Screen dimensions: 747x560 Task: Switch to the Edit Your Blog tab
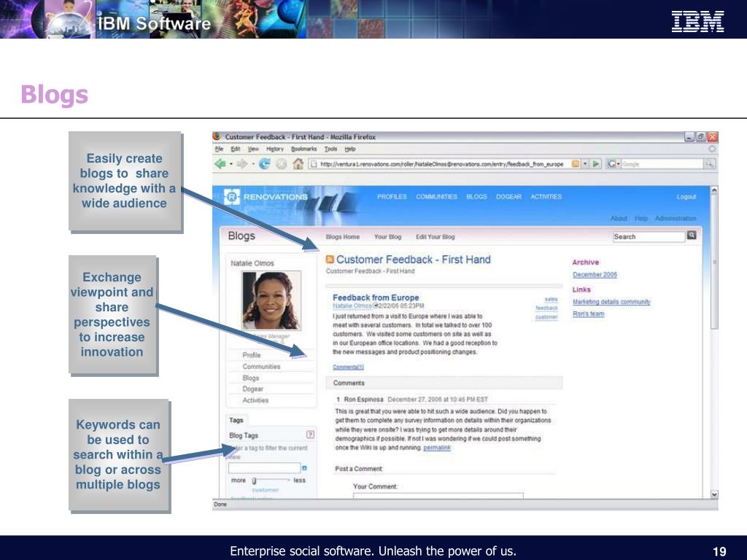tap(436, 237)
